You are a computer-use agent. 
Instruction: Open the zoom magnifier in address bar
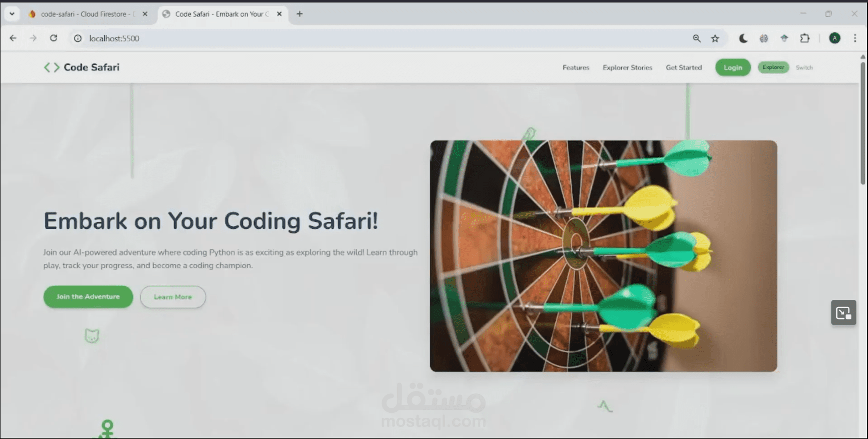coord(697,38)
